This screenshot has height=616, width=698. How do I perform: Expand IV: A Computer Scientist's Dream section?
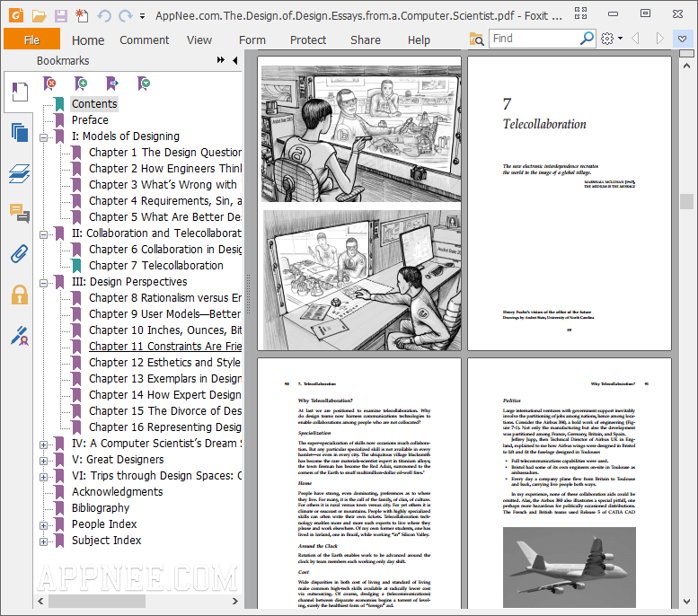coord(44,444)
